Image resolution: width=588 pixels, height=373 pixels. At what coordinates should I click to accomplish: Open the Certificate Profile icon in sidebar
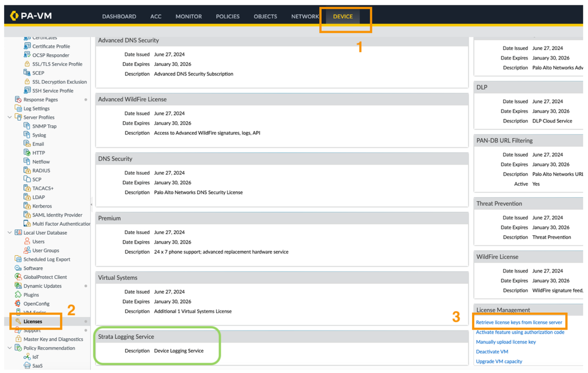pos(27,46)
